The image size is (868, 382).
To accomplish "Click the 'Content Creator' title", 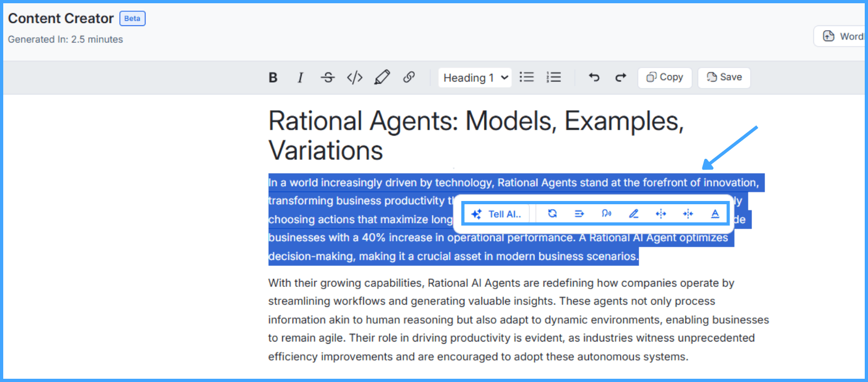I will click(61, 18).
